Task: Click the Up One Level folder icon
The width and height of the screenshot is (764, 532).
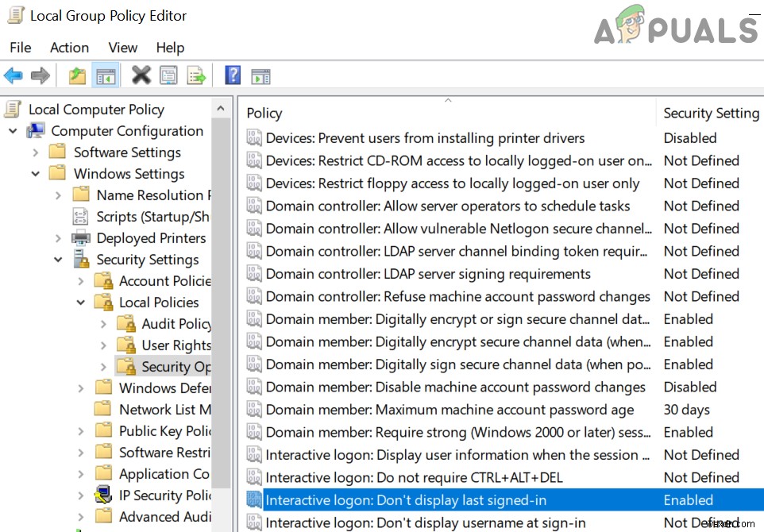Action: (x=77, y=75)
